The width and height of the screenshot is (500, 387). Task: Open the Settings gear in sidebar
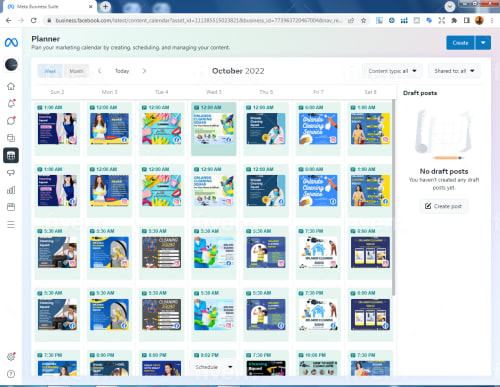click(x=11, y=357)
